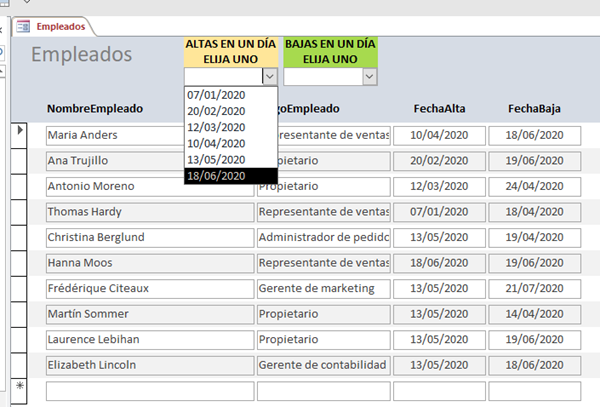Click the Empleados form title

tap(82, 54)
